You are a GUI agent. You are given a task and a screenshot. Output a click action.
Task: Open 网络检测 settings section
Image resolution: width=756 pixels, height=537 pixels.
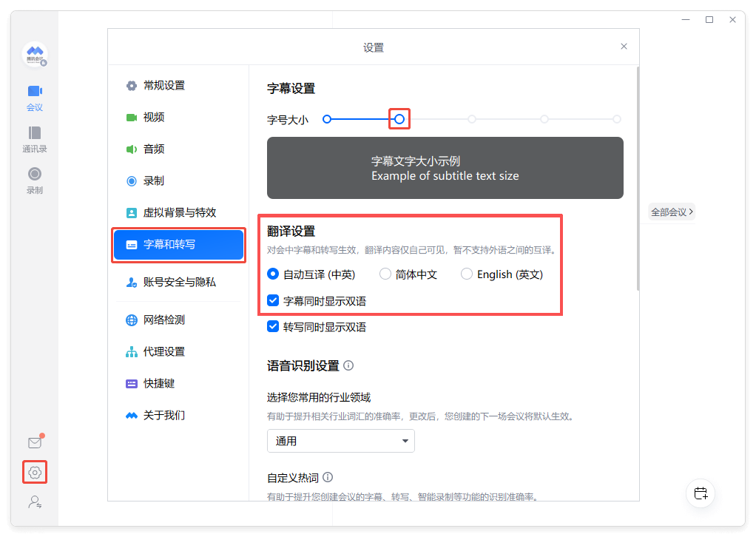point(178,320)
